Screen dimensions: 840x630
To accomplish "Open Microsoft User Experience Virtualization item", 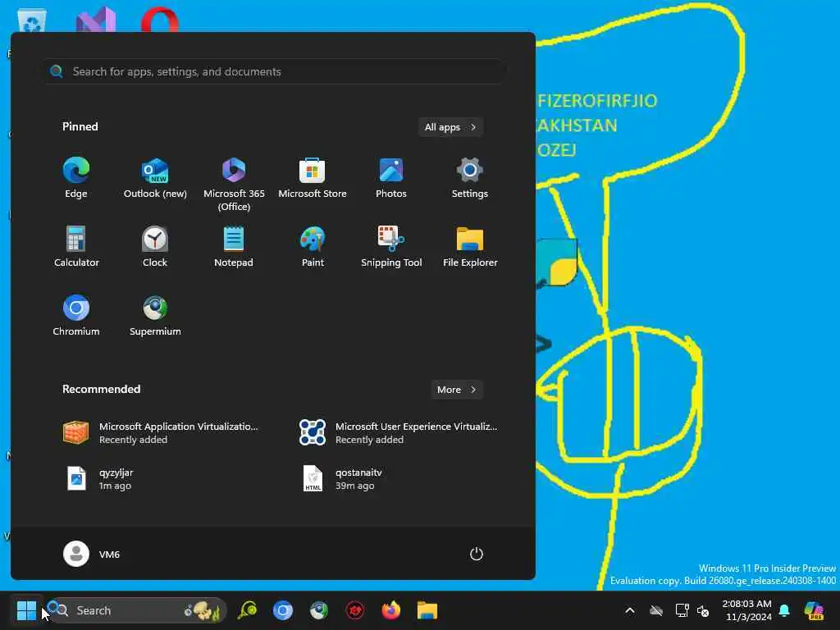I will pos(398,432).
